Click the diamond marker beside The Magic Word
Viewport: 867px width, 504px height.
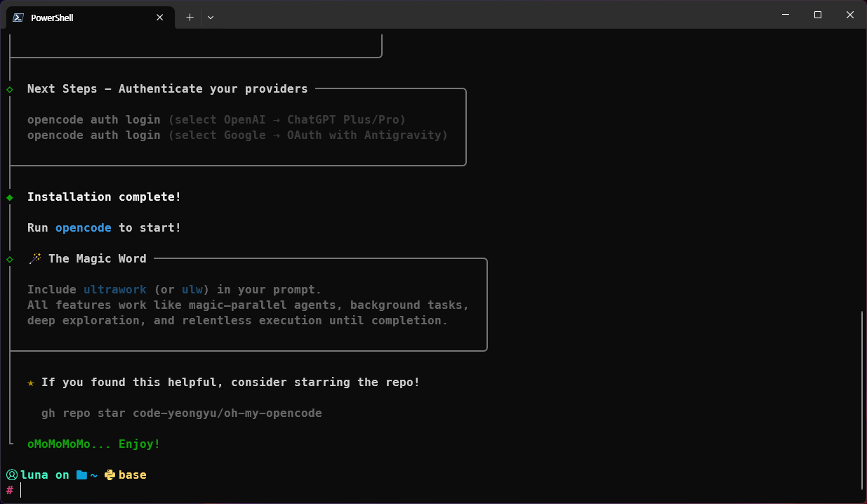click(x=10, y=259)
